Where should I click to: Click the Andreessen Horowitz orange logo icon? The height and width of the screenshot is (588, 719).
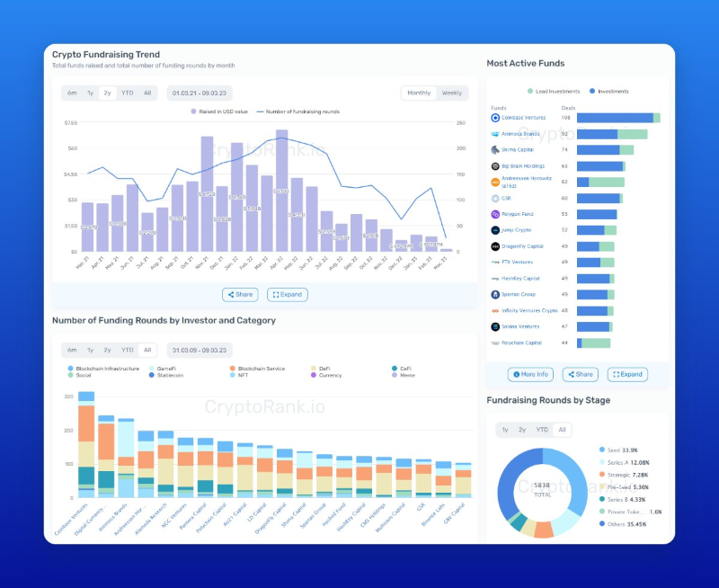click(495, 183)
